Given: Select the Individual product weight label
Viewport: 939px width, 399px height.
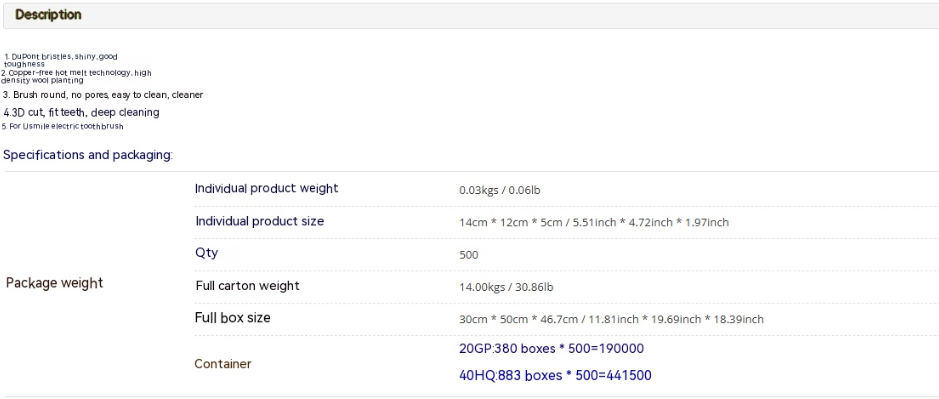Looking at the screenshot, I should click(266, 188).
